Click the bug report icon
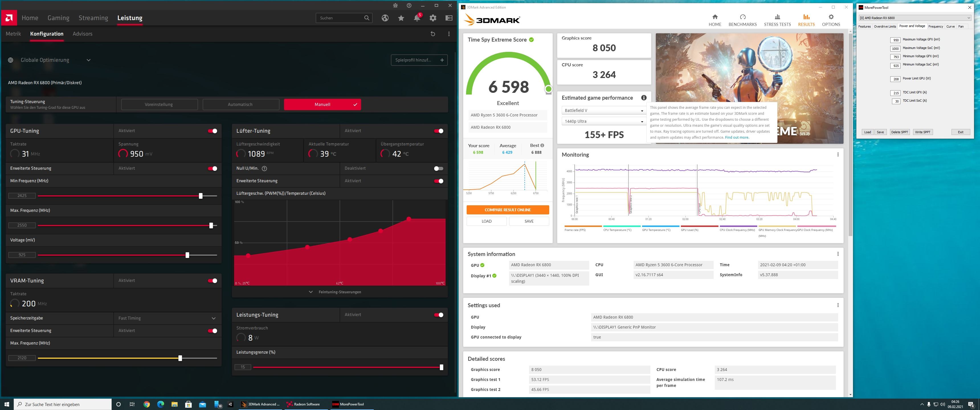980x410 pixels. 396,6
